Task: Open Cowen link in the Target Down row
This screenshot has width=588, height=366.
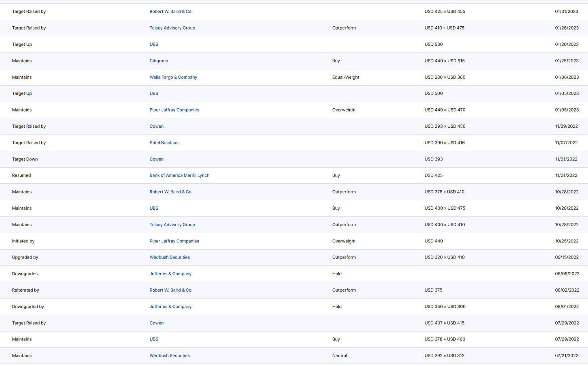Action: pos(156,159)
